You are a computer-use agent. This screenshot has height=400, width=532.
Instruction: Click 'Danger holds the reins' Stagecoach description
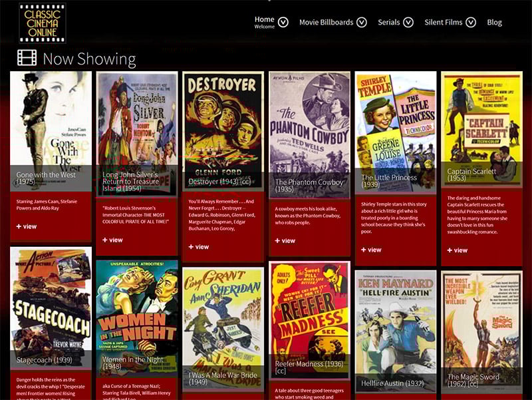(51, 389)
